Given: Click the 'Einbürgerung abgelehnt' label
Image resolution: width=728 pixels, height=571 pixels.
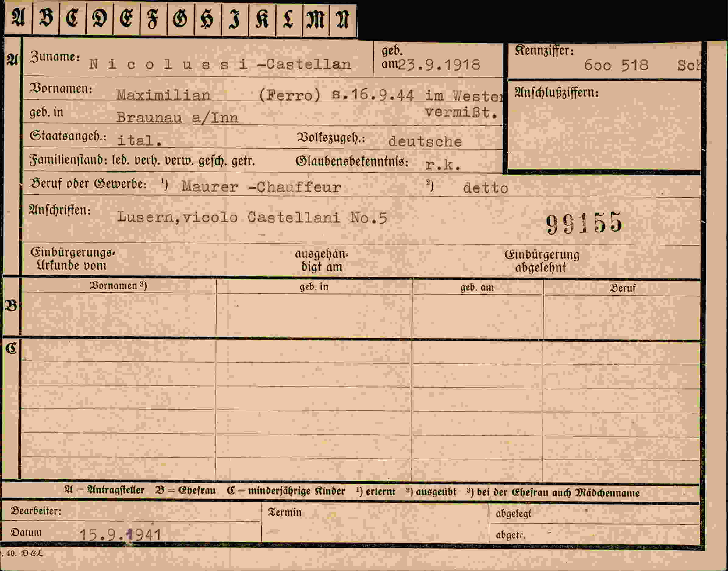Looking at the screenshot, I should click(x=542, y=261).
